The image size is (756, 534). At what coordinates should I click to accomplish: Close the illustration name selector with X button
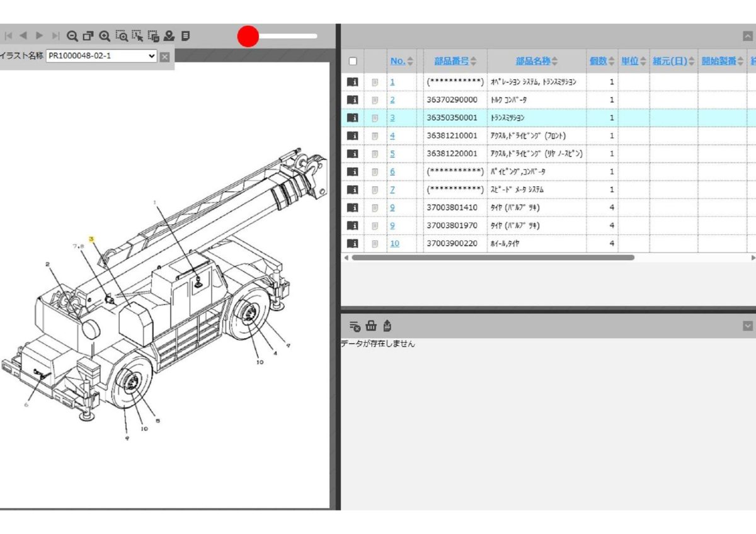(164, 57)
